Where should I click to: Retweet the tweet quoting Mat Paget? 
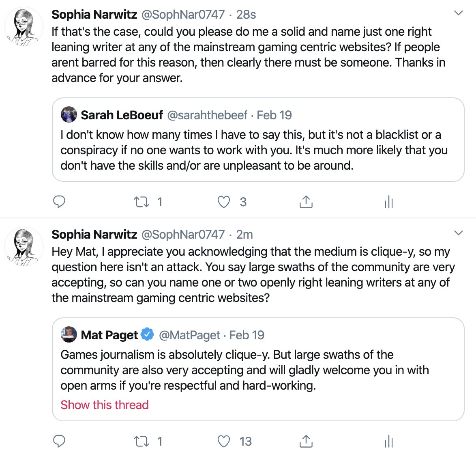[x=142, y=441]
